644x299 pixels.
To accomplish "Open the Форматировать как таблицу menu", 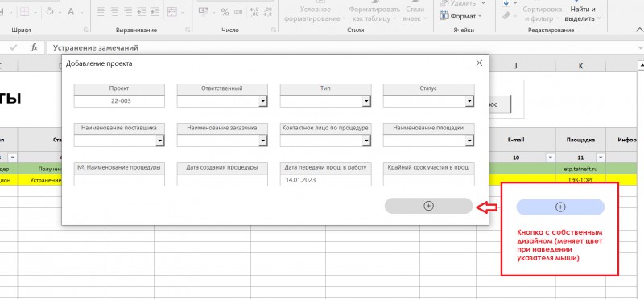I will 374,14.
